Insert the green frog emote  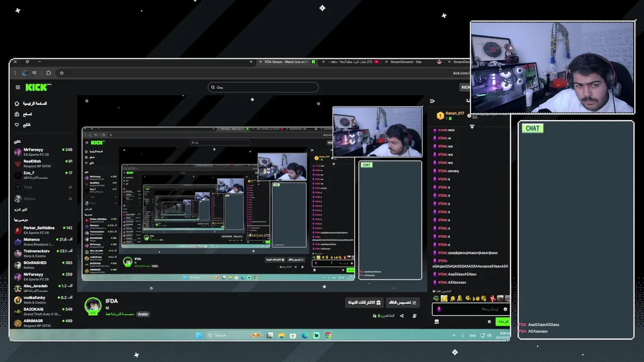pos(436,299)
